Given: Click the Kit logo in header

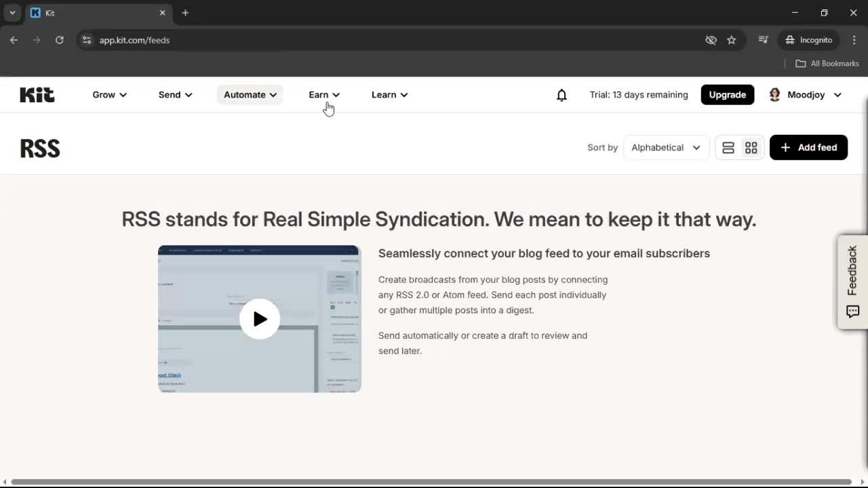Looking at the screenshot, I should (37, 95).
